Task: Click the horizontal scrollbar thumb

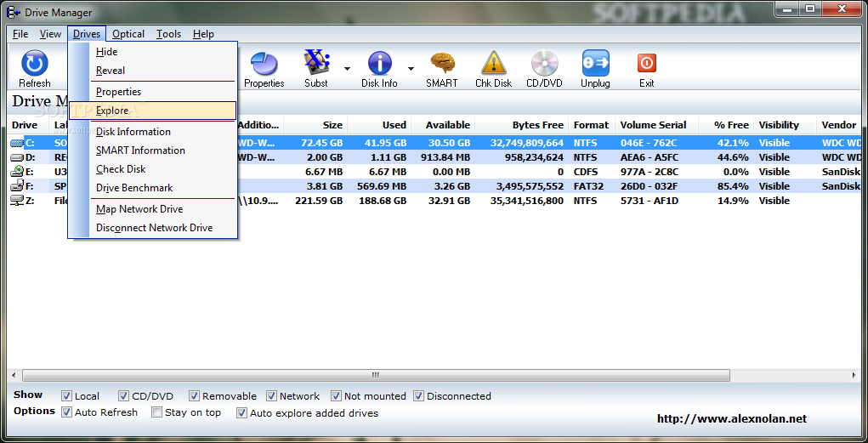Action: pyautogui.click(x=376, y=375)
